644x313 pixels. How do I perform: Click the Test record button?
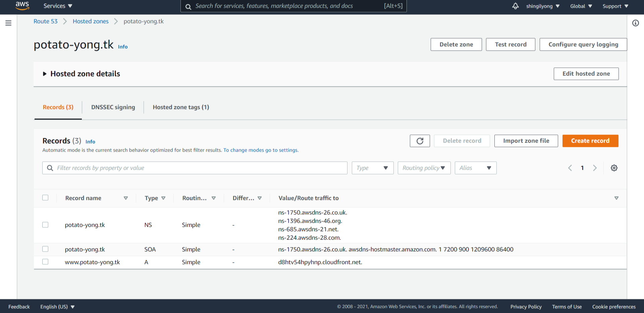511,44
